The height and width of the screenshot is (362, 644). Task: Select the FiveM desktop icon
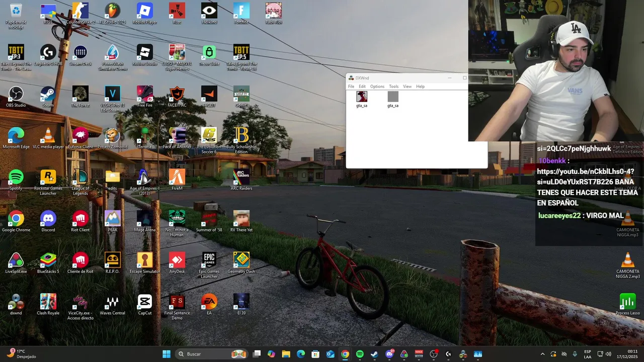[177, 180]
